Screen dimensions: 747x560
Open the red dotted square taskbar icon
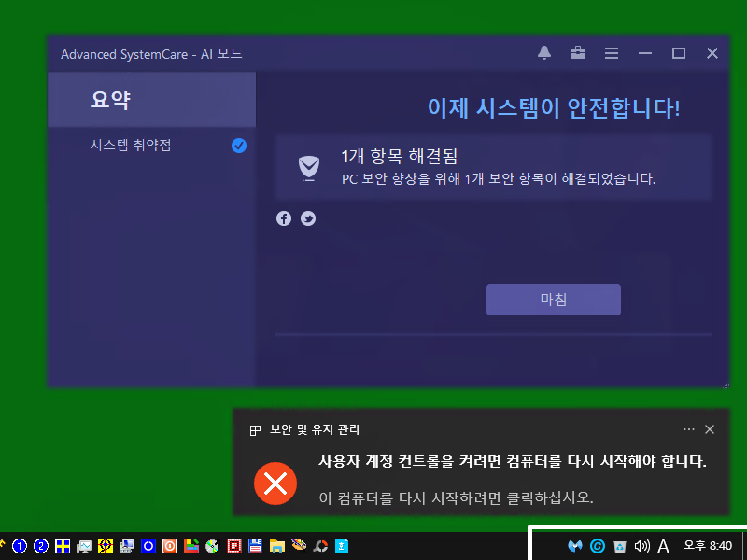(x=234, y=546)
